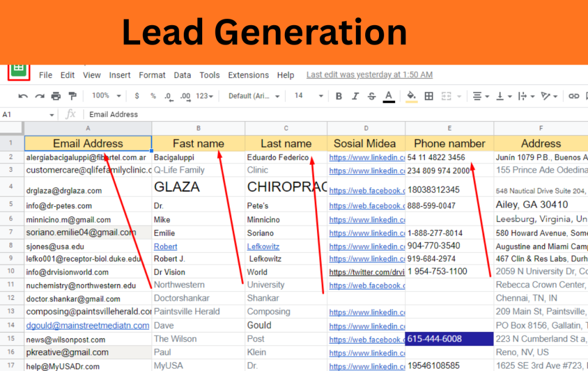The height and width of the screenshot is (371, 588).
Task: Open the Google Sheets home icon
Action: [x=18, y=70]
